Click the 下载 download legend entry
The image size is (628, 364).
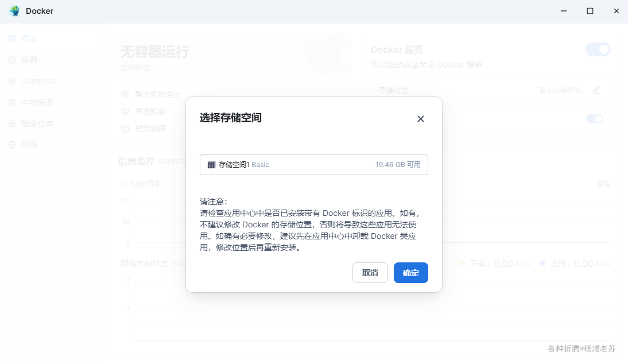point(495,264)
